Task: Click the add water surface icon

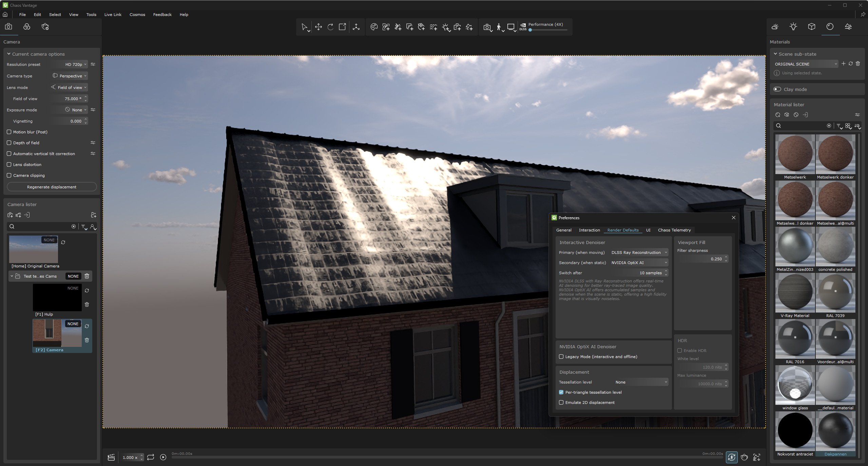Action: (x=433, y=27)
